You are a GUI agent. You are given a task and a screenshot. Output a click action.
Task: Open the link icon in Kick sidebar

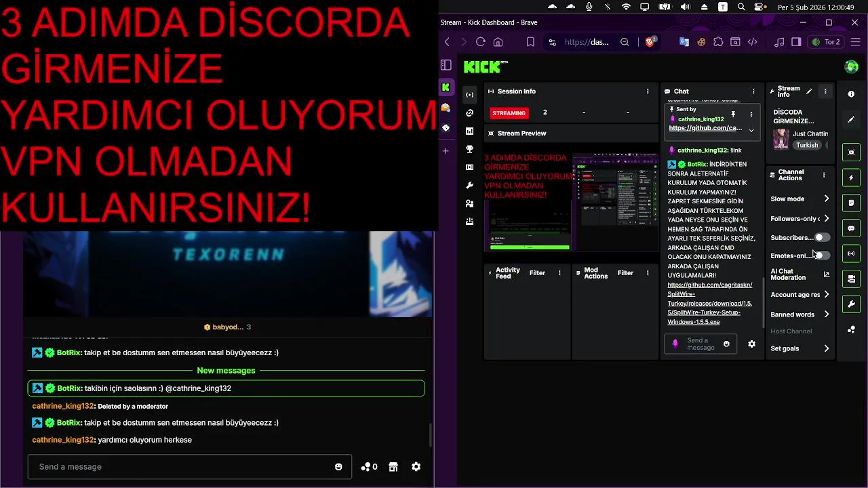tap(469, 113)
